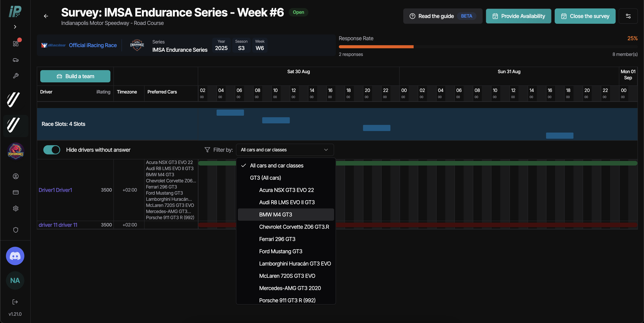Viewport: 644px width, 323px height.
Task: Select Audi R8 LMS EVO II GT3 filter
Action: [x=286, y=202]
